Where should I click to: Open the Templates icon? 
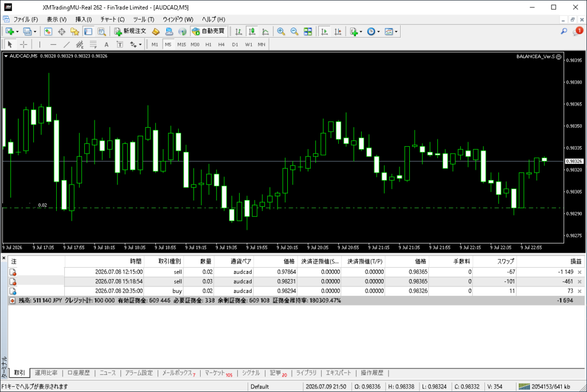pyautogui.click(x=389, y=32)
